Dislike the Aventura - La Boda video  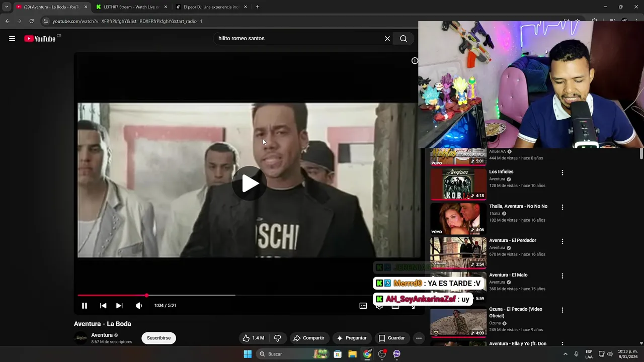click(x=277, y=338)
